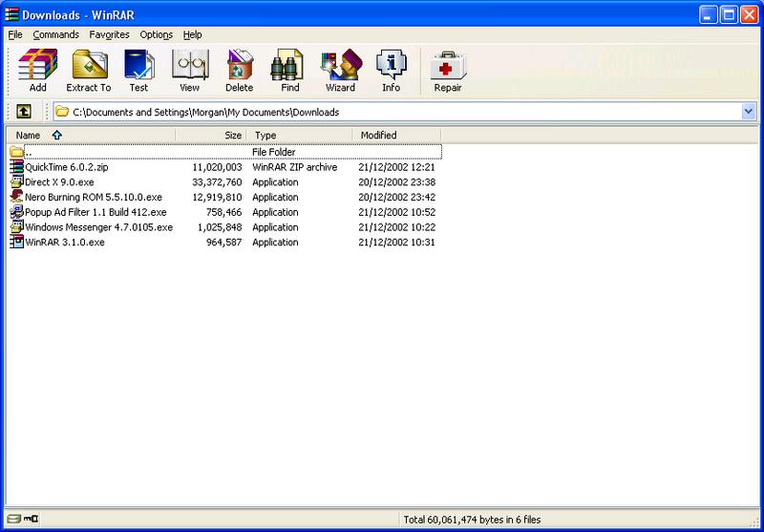Expand the address path dropdown arrow

click(748, 112)
